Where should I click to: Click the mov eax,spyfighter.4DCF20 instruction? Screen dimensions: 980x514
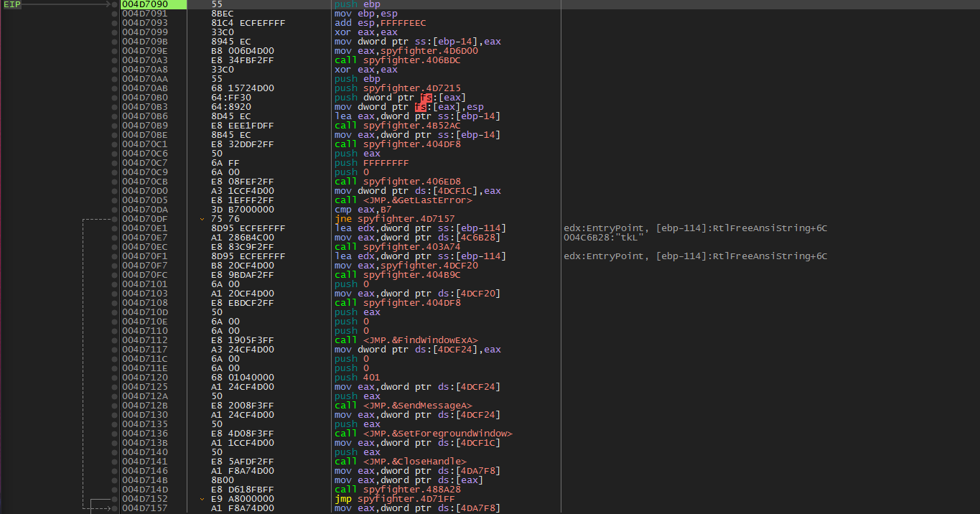click(x=406, y=266)
